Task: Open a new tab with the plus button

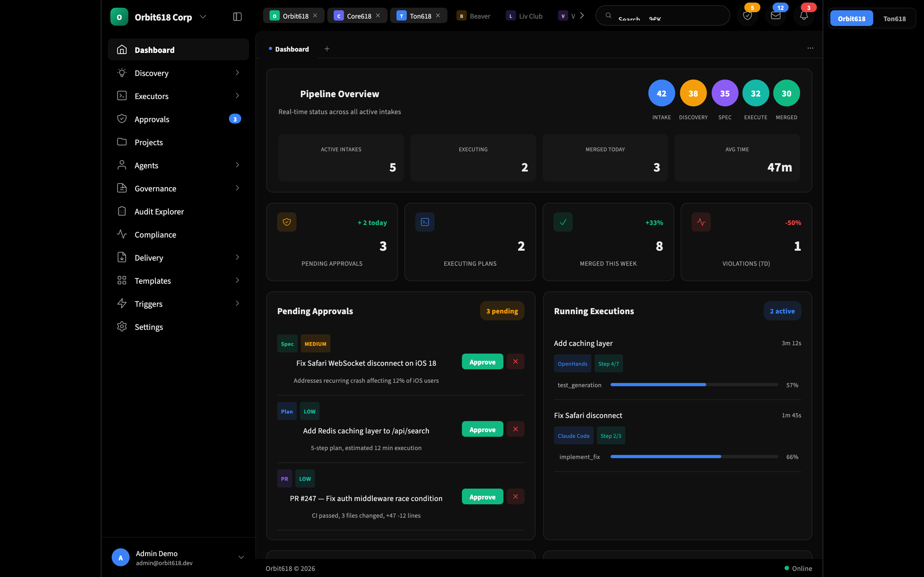Action: pos(327,49)
